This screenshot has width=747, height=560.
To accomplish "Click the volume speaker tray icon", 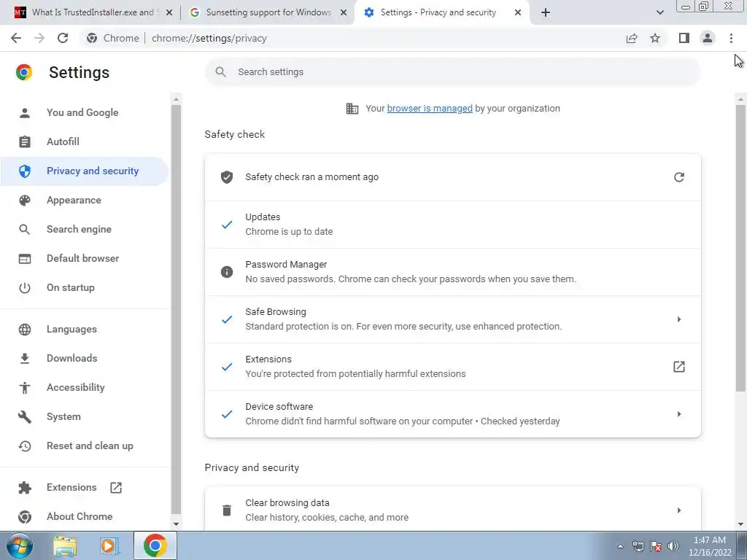I will (x=673, y=546).
